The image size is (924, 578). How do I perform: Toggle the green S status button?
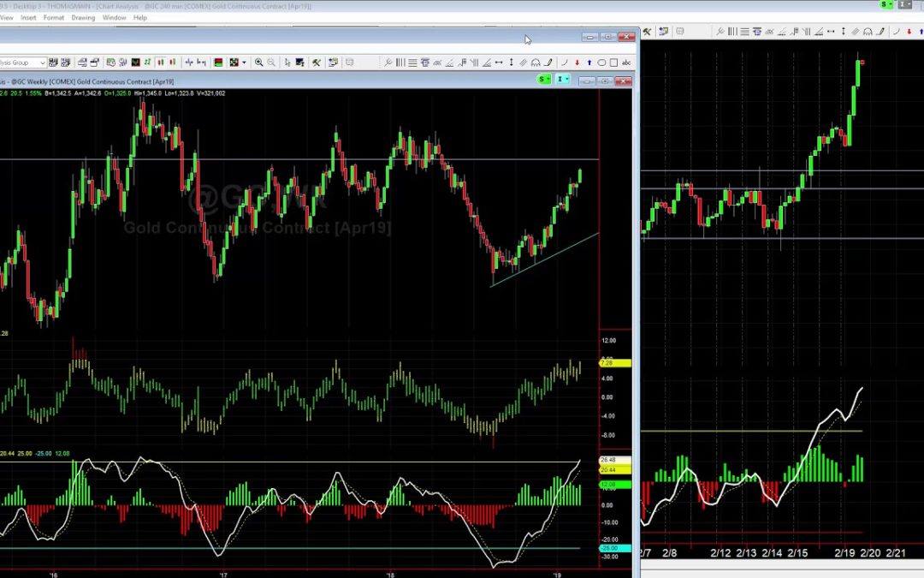point(542,79)
